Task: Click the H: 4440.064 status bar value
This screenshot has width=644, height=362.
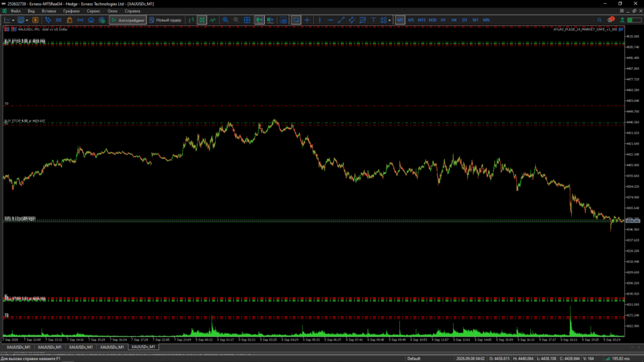Action: (x=523, y=359)
